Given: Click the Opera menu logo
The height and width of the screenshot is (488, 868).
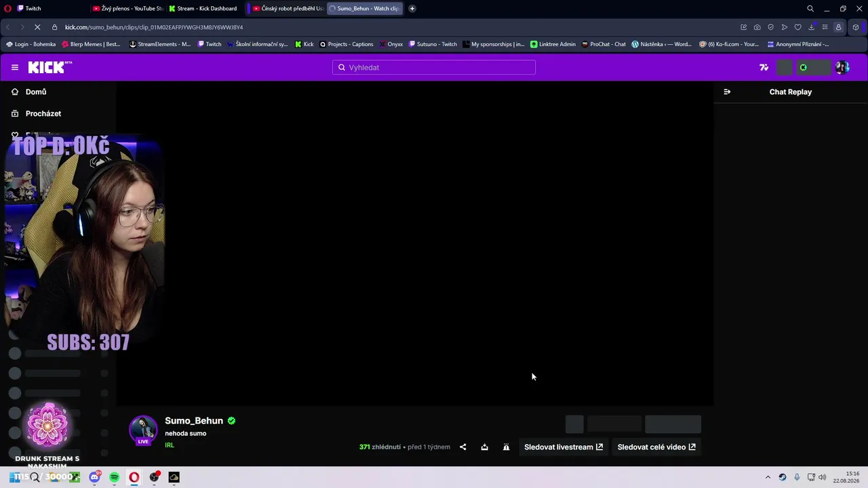Looking at the screenshot, I should click(7, 9).
